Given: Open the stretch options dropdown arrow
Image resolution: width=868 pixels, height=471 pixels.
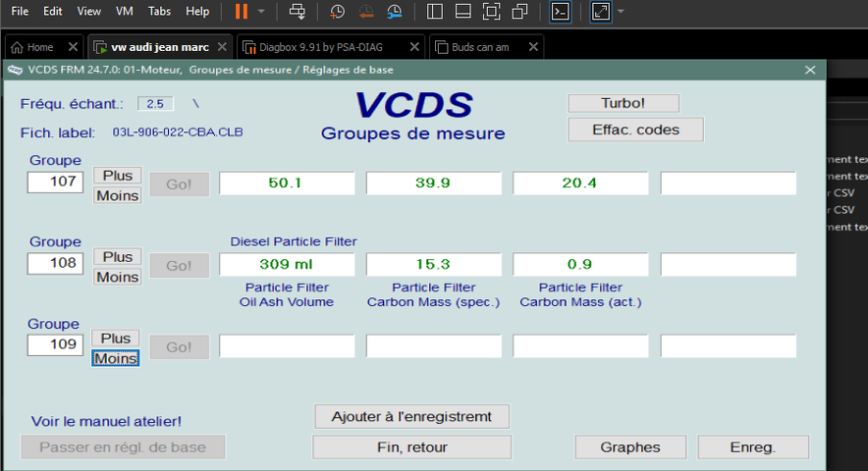Looking at the screenshot, I should coord(621,11).
